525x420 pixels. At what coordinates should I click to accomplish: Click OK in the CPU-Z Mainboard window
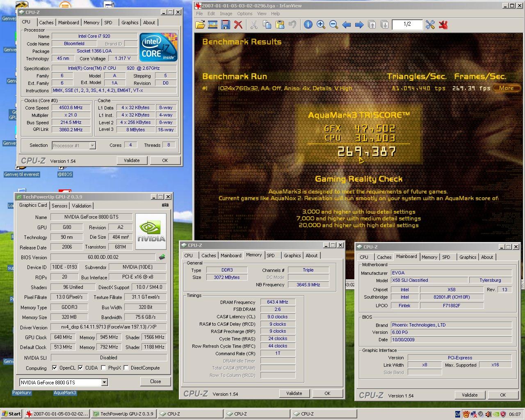503,395
